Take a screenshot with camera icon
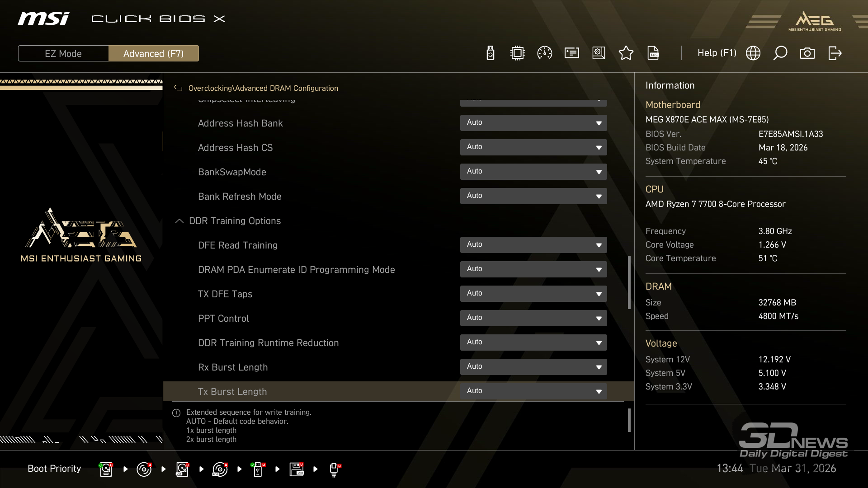The width and height of the screenshot is (868, 488). pyautogui.click(x=807, y=53)
